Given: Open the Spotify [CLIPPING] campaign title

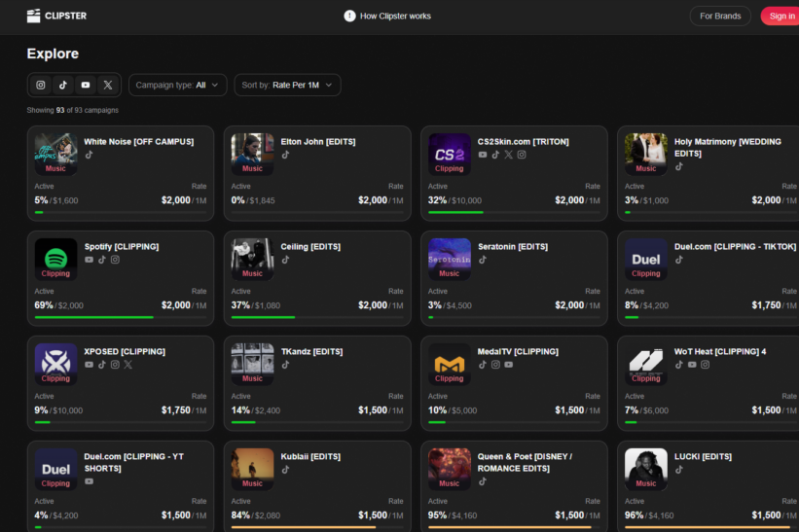Looking at the screenshot, I should point(122,246).
